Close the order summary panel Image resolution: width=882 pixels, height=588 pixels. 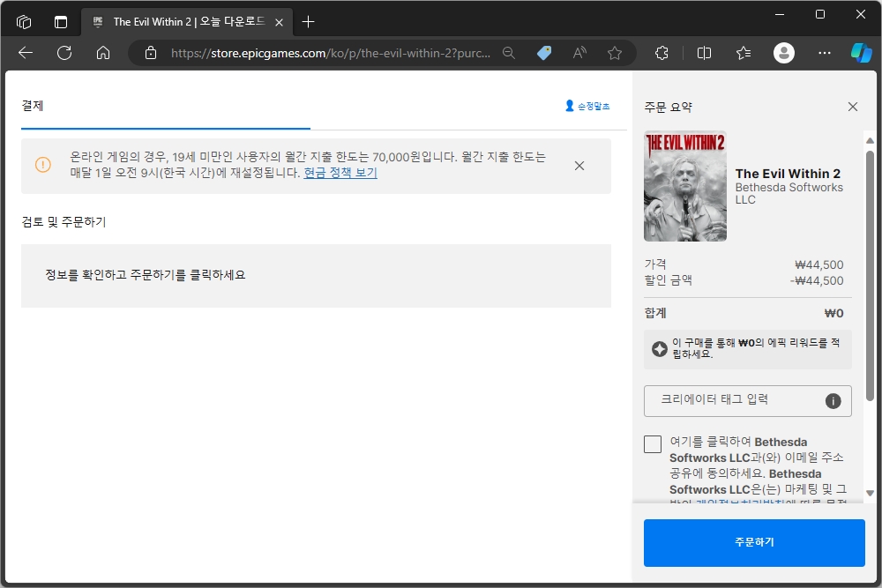pyautogui.click(x=853, y=107)
